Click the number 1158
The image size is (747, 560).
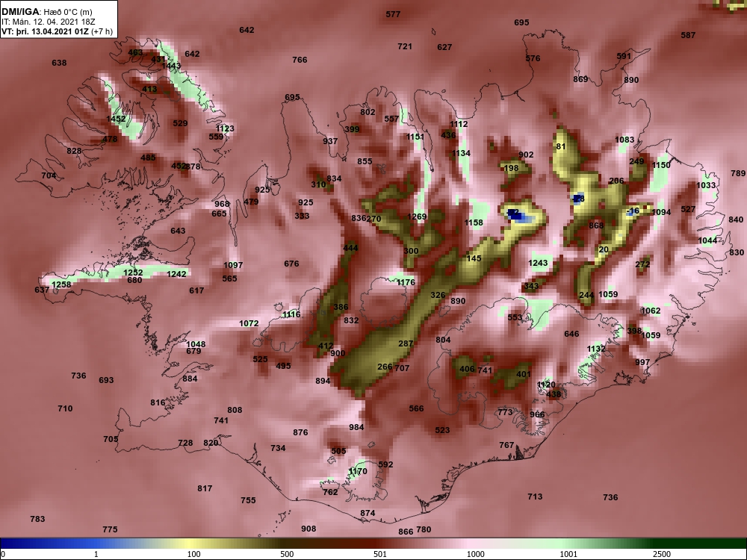point(474,223)
